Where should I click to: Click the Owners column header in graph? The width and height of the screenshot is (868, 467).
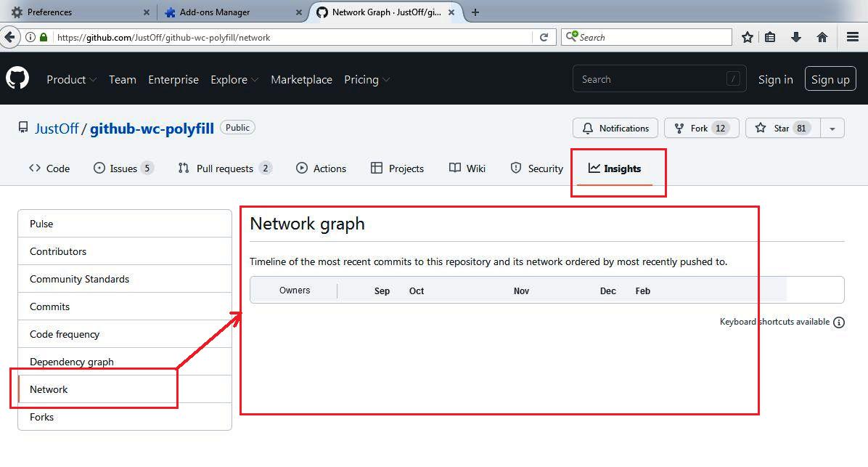295,291
